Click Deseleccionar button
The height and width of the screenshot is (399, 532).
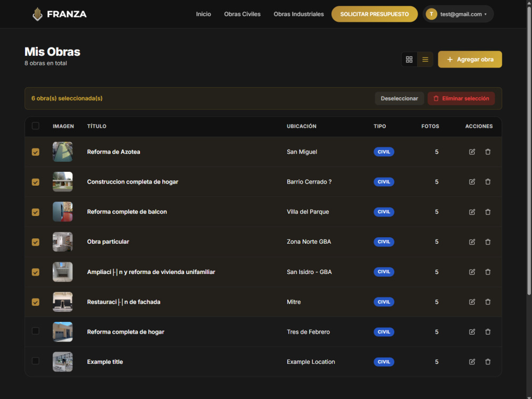[x=400, y=98]
